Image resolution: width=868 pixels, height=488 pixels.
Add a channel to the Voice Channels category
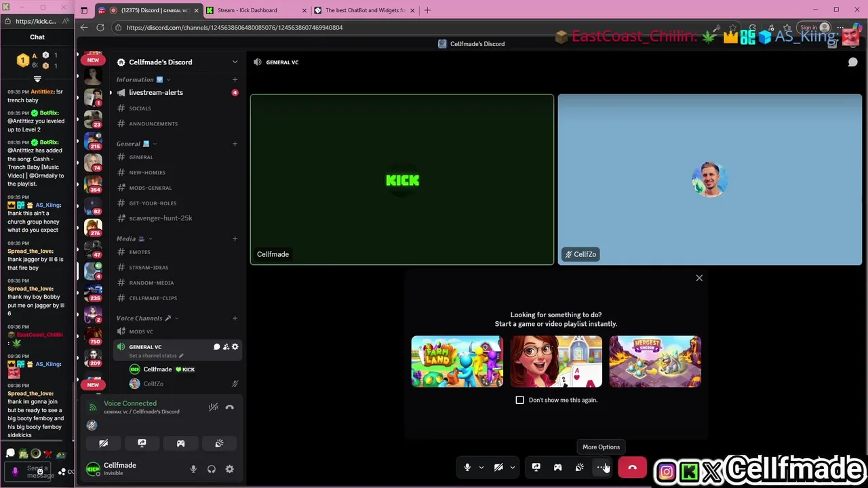[235, 318]
